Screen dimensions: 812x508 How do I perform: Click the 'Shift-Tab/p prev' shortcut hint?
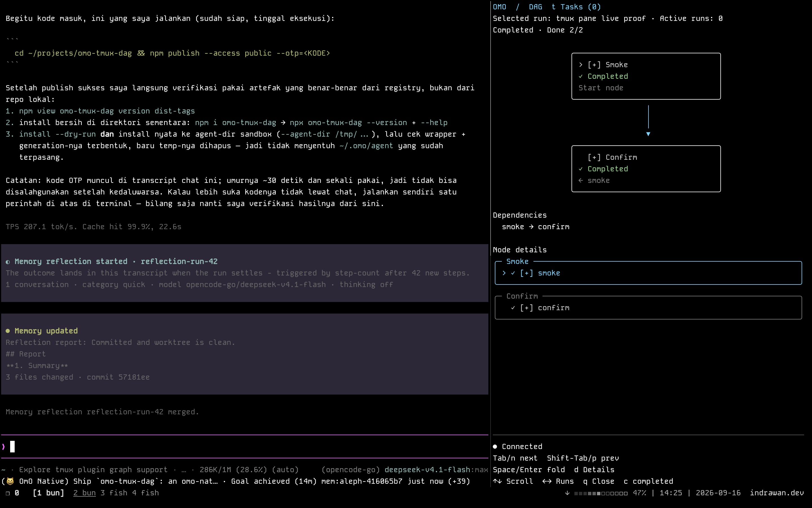pos(583,458)
